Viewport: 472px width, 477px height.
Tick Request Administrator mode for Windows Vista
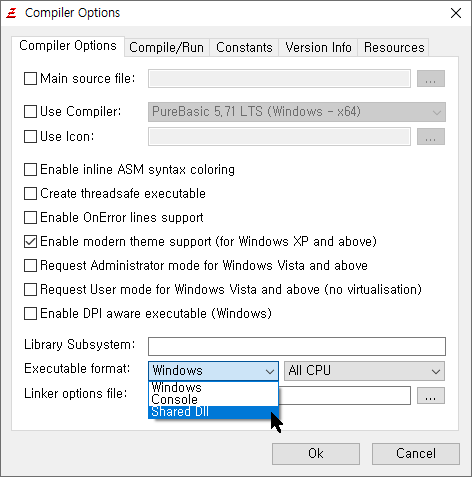(x=30, y=266)
